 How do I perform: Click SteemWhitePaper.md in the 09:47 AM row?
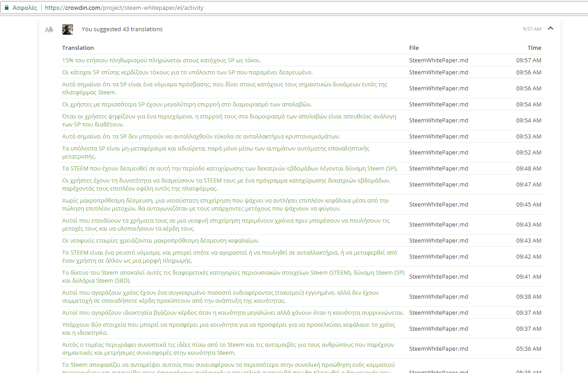click(439, 184)
